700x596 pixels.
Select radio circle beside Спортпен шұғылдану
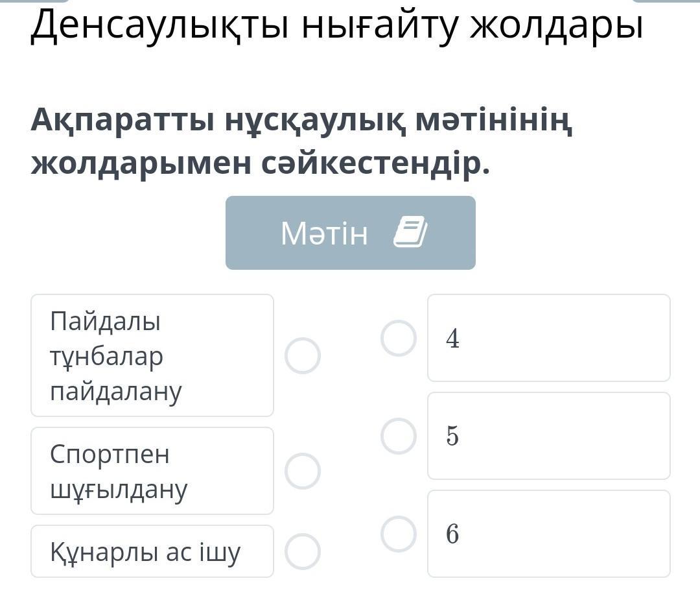(303, 471)
